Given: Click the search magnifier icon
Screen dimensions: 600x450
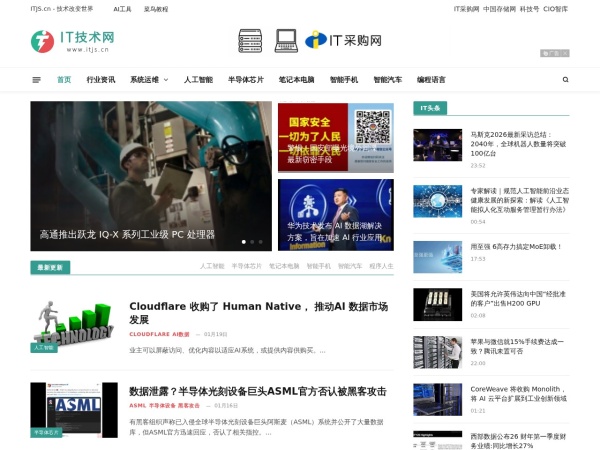Looking at the screenshot, I should [565, 80].
